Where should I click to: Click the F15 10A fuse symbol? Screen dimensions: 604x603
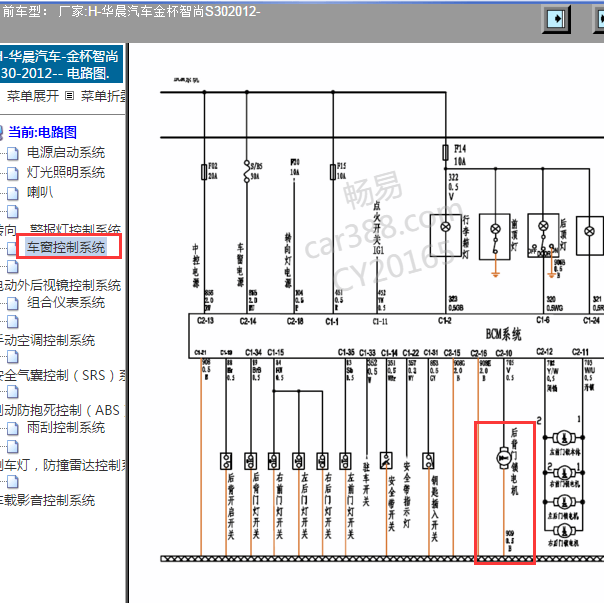333,172
